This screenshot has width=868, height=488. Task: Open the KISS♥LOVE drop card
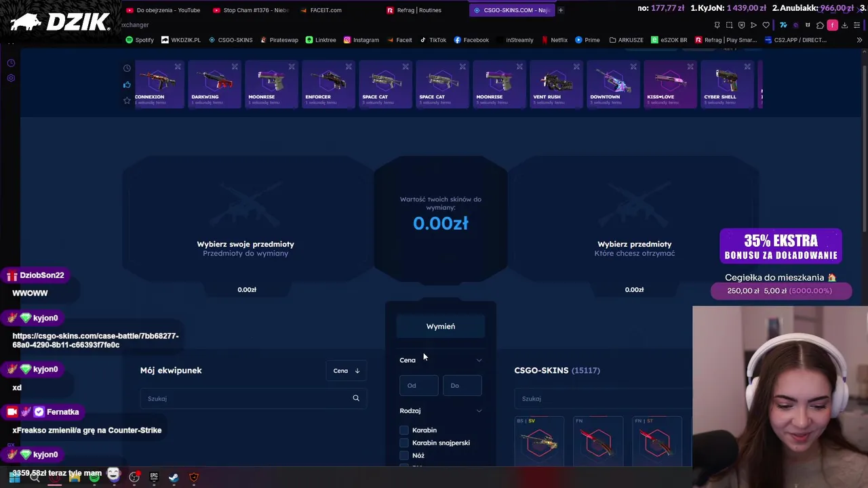coord(670,84)
